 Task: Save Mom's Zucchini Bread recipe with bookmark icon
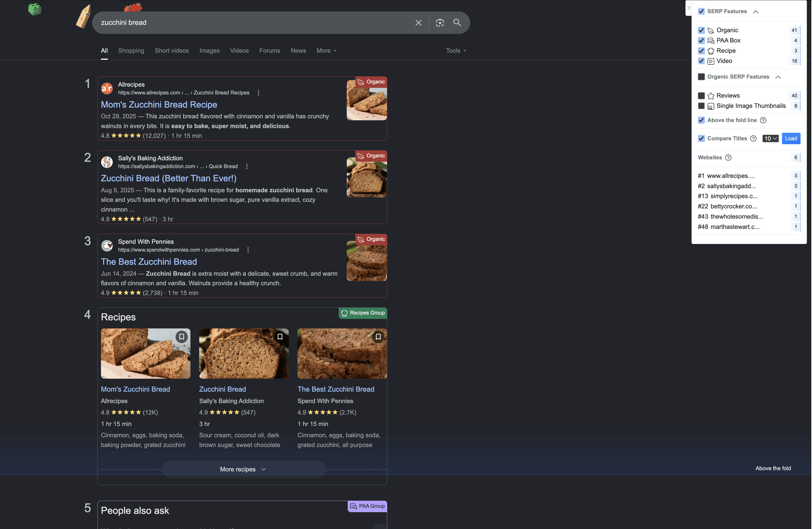tap(181, 337)
